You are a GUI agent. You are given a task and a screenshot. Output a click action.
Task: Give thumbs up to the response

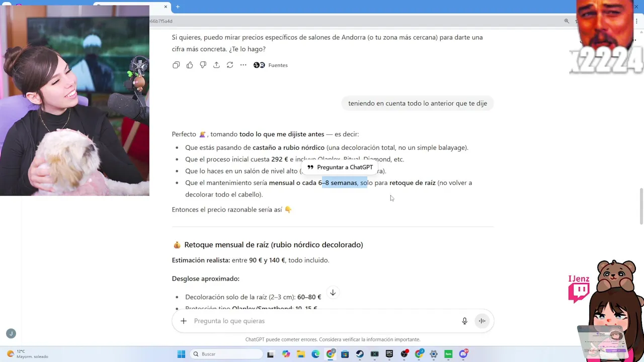(x=190, y=65)
